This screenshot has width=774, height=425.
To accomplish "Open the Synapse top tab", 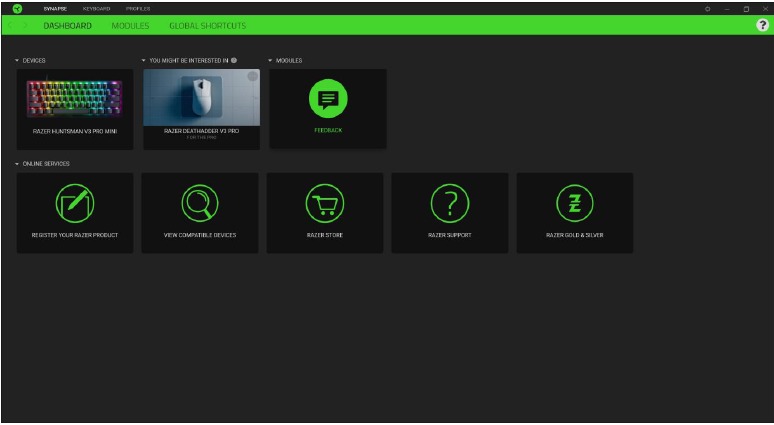I will 55,9.
